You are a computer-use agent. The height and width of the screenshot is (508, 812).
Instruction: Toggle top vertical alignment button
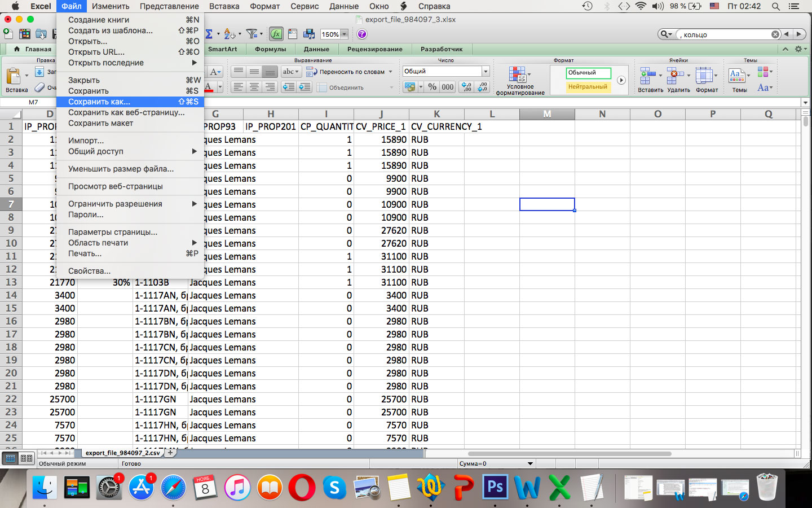239,72
